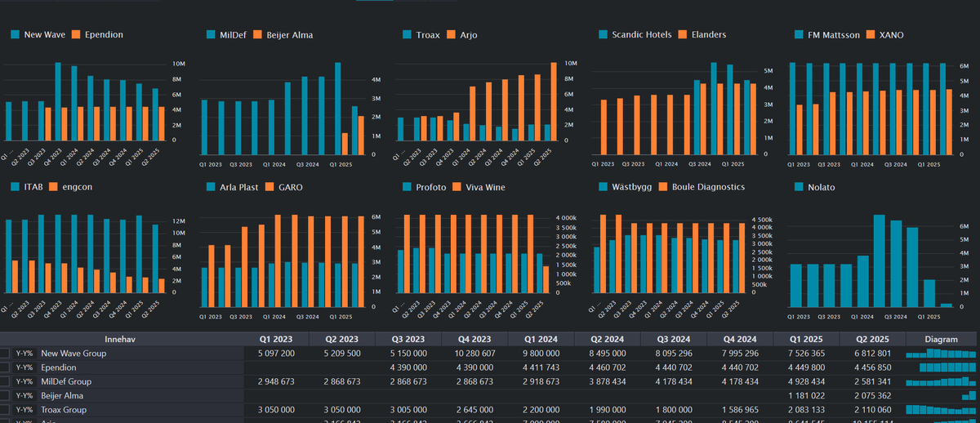Click the blue Scandic Hotels legend swatch
Image resolution: width=980 pixels, height=423 pixels.
point(604,35)
